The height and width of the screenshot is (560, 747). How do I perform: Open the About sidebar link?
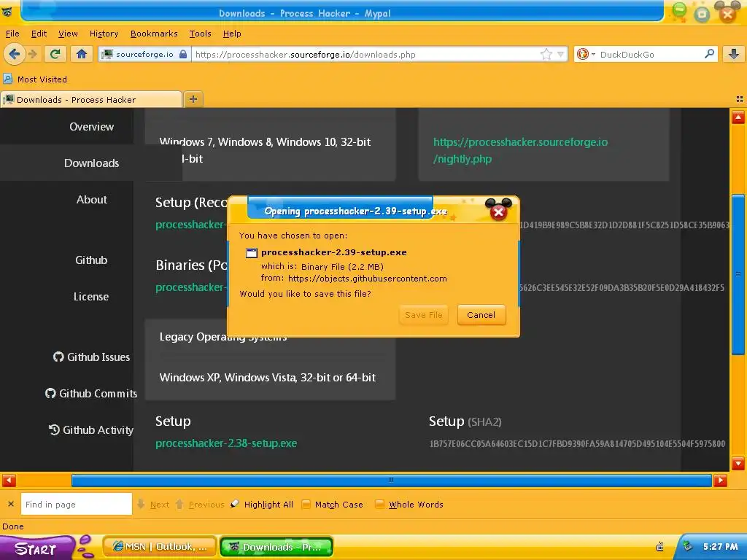pyautogui.click(x=91, y=200)
